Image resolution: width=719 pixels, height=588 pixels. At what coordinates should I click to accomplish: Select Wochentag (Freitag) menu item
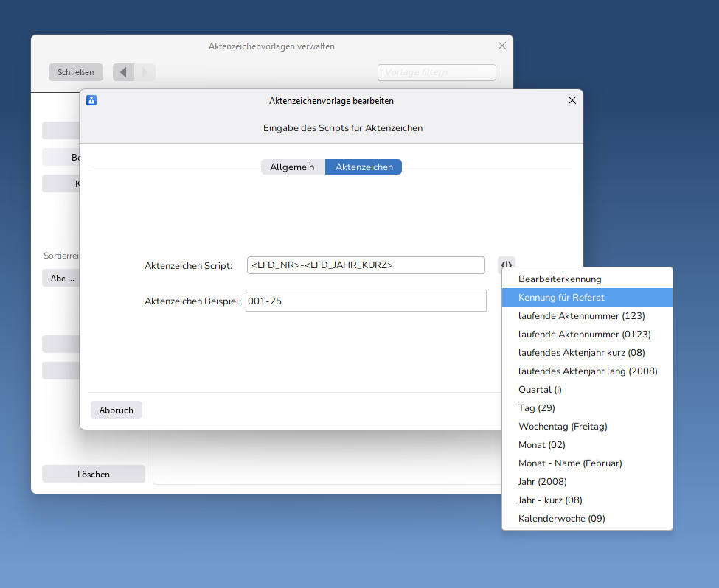pyautogui.click(x=563, y=427)
